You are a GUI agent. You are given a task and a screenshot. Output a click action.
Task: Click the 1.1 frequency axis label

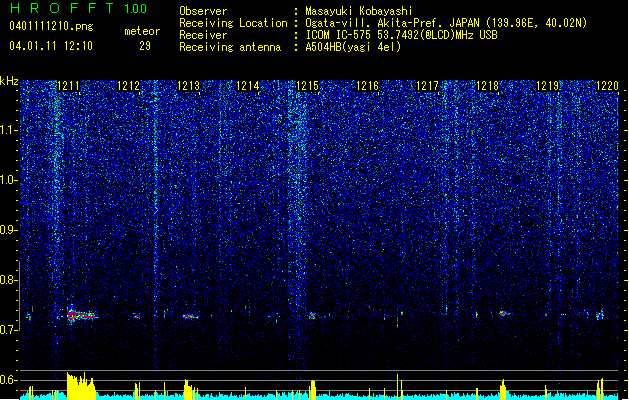point(9,130)
